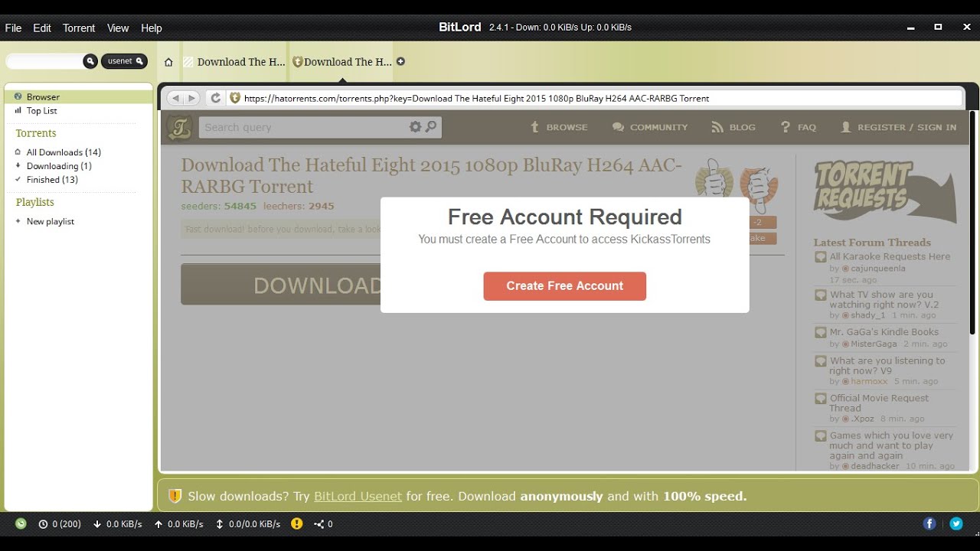Click the web page vertical scrollbar
This screenshot has height=551, width=980.
coord(972,222)
